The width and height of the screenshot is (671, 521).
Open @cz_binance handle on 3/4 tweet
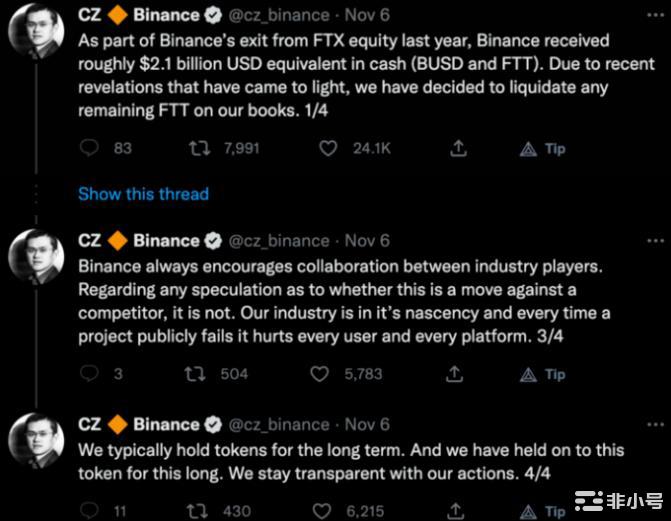281,241
